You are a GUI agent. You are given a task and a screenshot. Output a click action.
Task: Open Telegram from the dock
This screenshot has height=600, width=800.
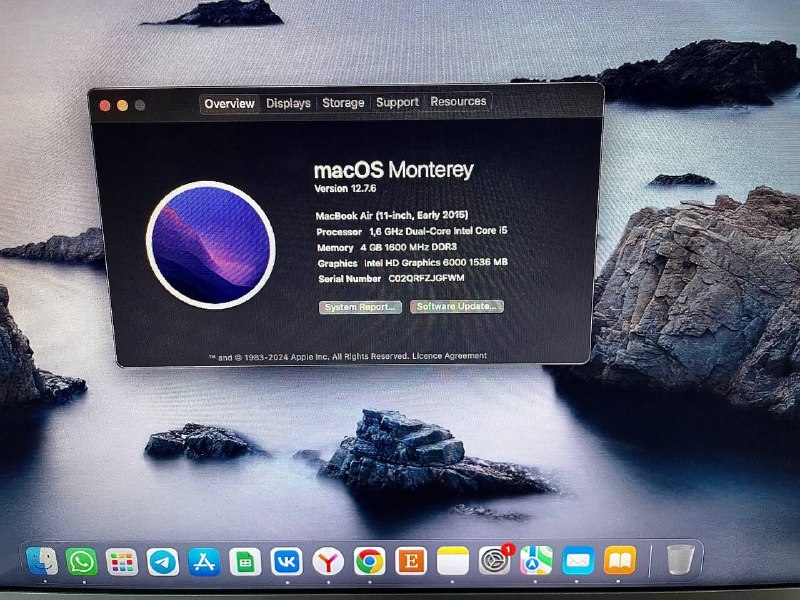point(163,562)
